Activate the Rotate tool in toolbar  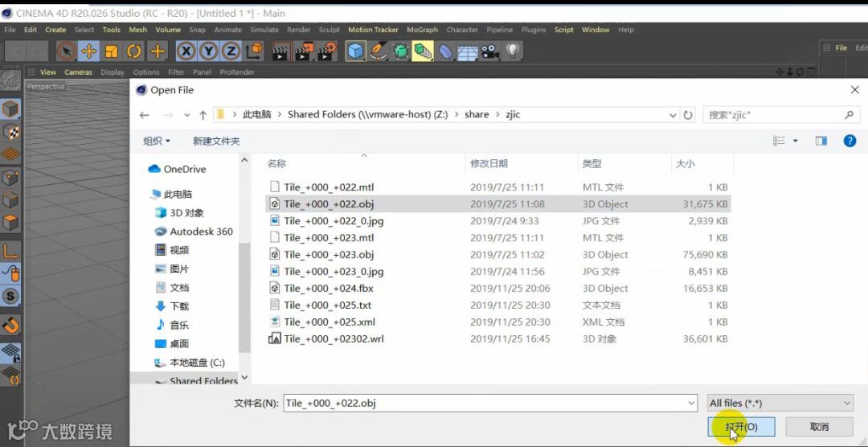[134, 51]
